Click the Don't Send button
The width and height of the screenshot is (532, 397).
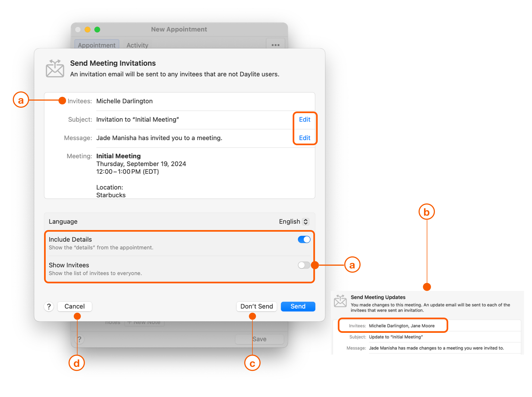coord(256,306)
